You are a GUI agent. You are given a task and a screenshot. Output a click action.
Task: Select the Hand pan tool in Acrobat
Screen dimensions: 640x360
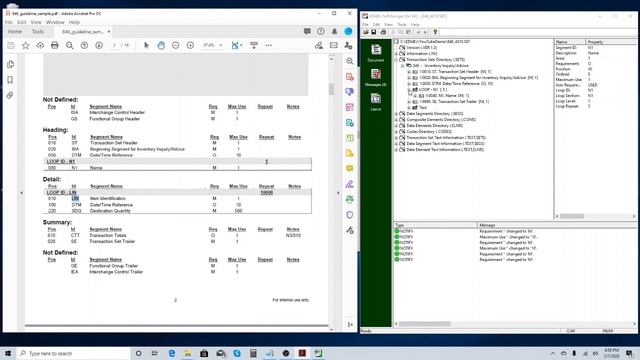click(161, 45)
